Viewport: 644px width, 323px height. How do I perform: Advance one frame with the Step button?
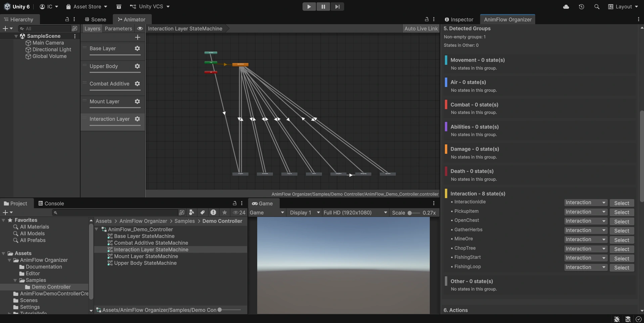[x=337, y=7]
